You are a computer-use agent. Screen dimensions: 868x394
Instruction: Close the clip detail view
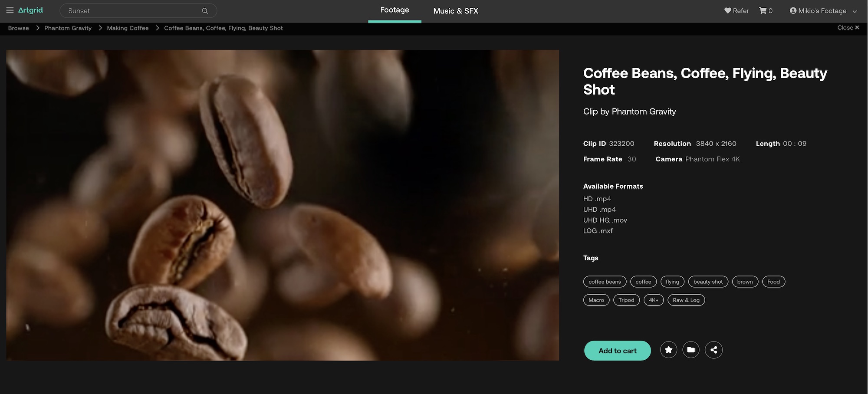coord(848,28)
